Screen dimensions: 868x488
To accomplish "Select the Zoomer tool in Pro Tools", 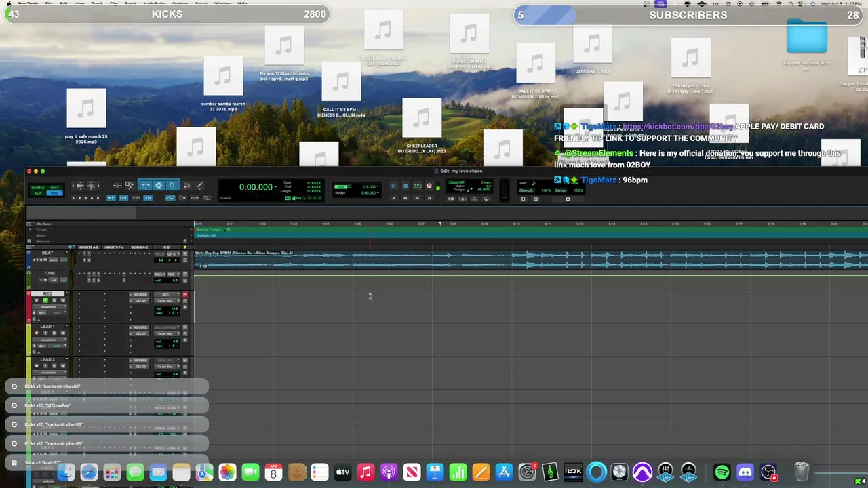I will (129, 186).
